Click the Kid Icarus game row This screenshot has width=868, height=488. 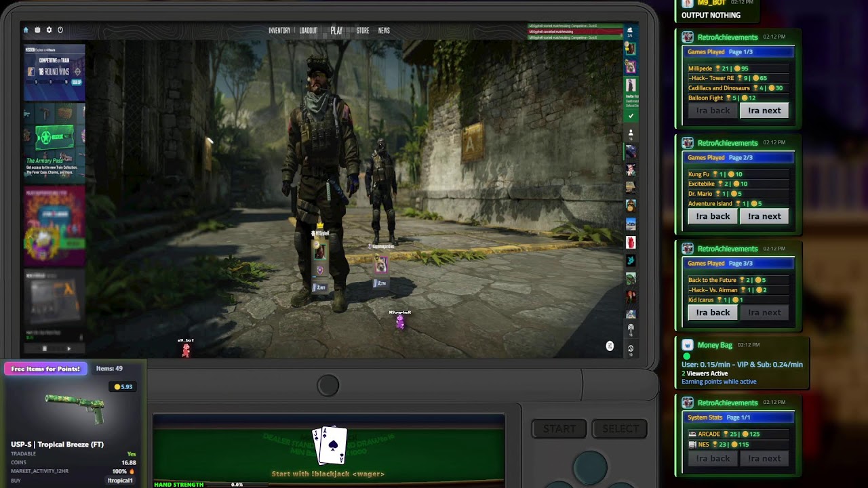point(738,300)
